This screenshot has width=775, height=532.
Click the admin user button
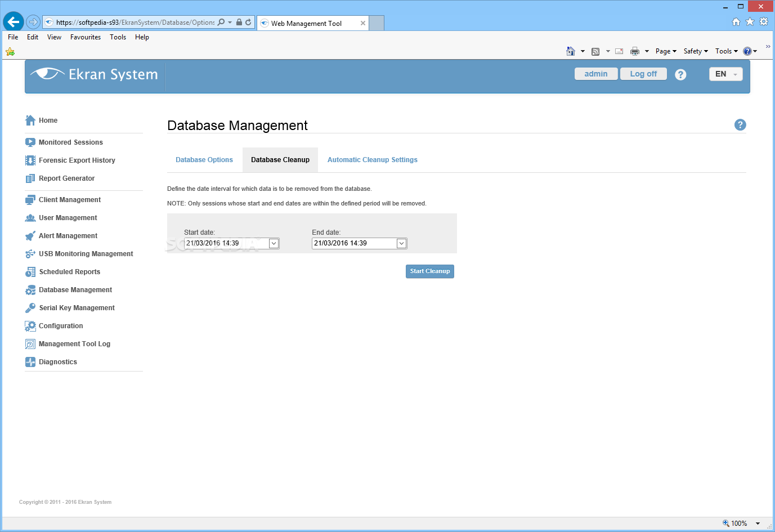[596, 74]
